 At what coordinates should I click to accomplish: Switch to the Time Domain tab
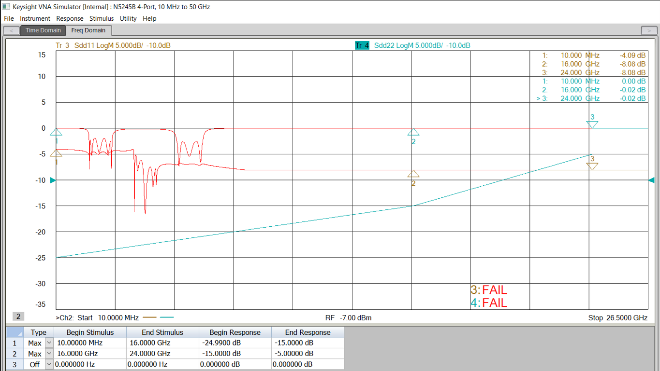click(x=43, y=30)
